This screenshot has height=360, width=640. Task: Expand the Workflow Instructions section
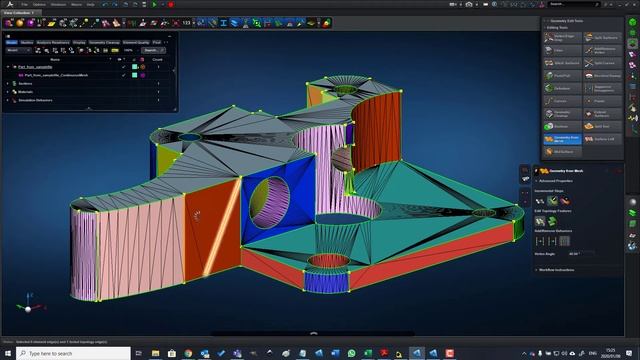556,270
